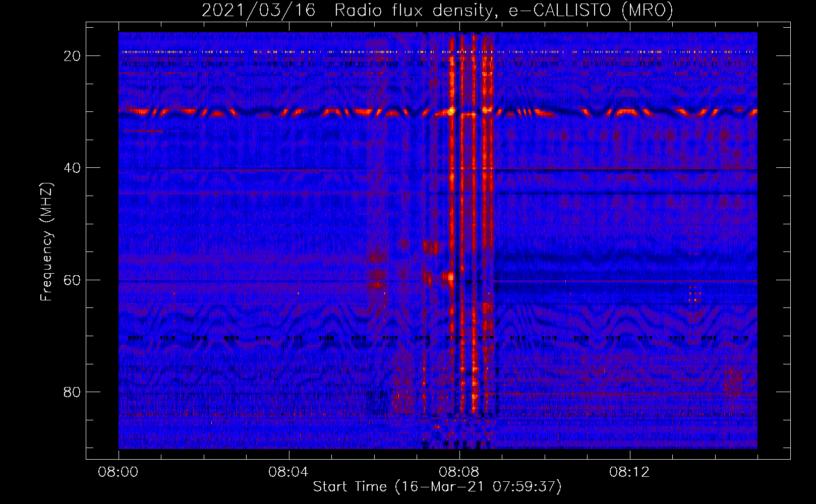The height and width of the screenshot is (504, 816).
Task: Click the '08:08' time tick label
Action: 459,472
